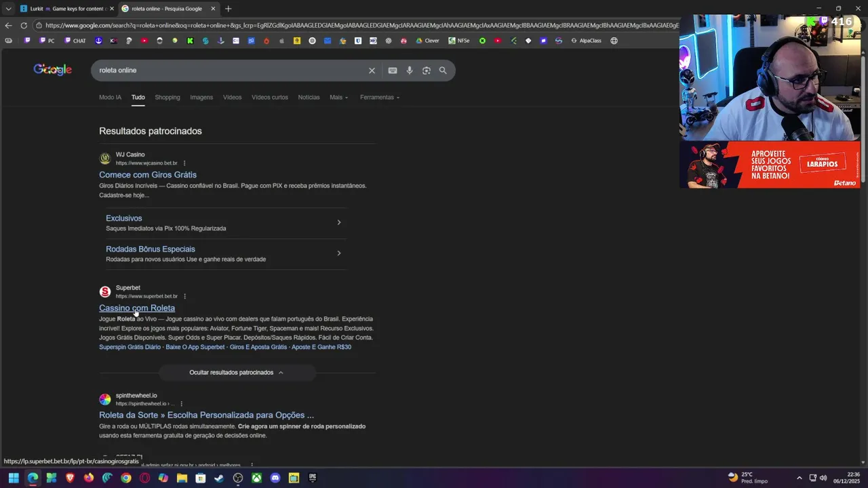The width and height of the screenshot is (868, 488).
Task: Open the Cassino com Roleta link
Action: [x=137, y=308]
